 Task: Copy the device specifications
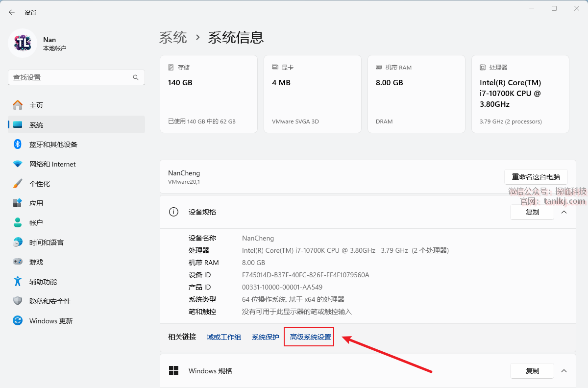pos(532,212)
